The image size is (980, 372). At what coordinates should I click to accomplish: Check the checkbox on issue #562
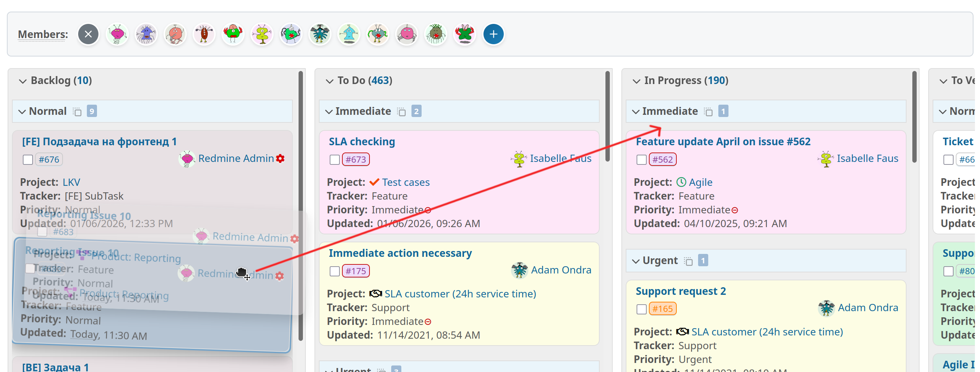641,159
